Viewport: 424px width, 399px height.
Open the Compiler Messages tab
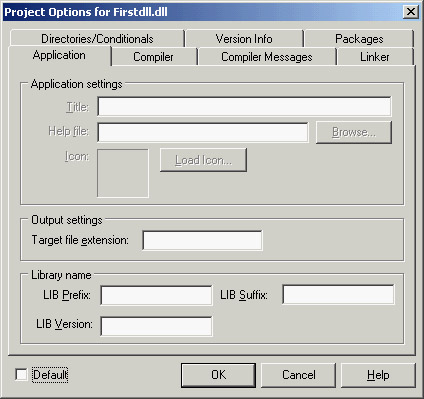267,57
